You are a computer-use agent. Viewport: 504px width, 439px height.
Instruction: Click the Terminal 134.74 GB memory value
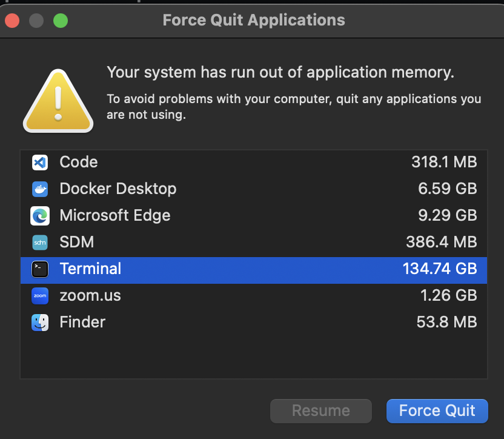[440, 269]
